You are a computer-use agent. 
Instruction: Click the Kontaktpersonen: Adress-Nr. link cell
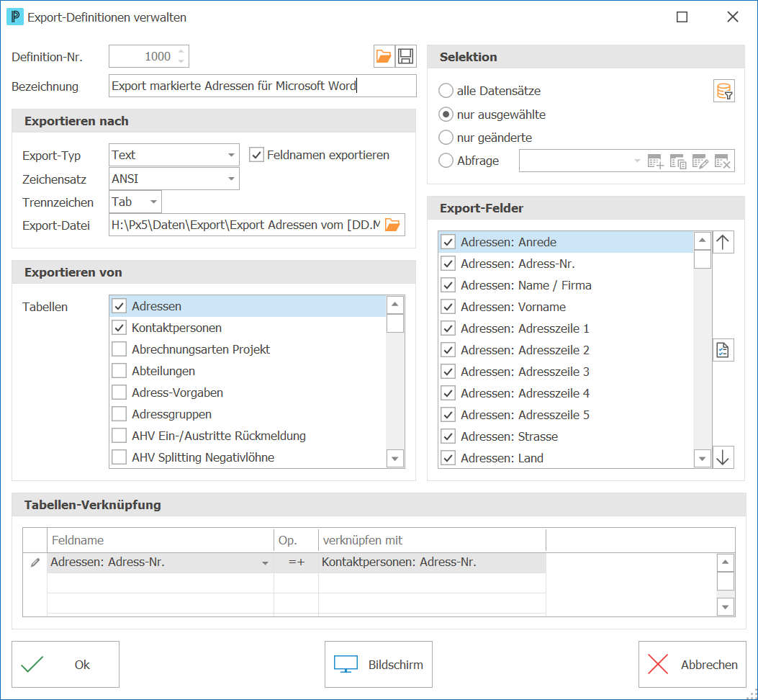click(x=432, y=562)
